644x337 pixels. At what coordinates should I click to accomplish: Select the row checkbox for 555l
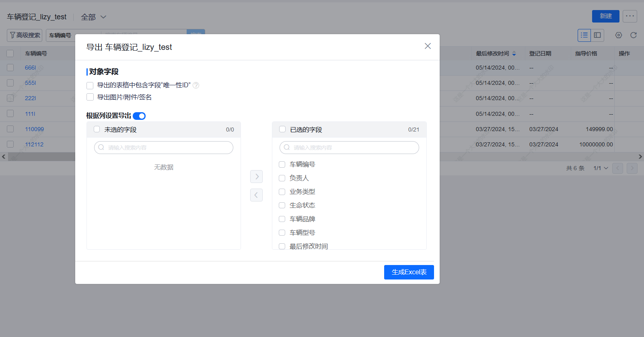click(10, 83)
